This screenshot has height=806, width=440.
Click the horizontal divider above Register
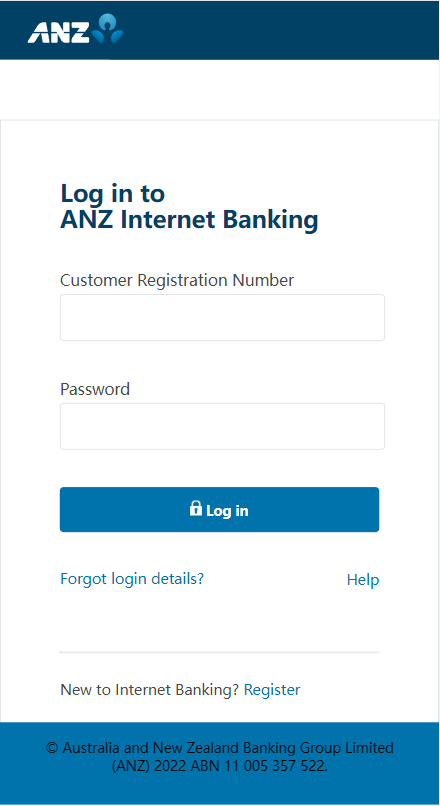click(x=219, y=652)
